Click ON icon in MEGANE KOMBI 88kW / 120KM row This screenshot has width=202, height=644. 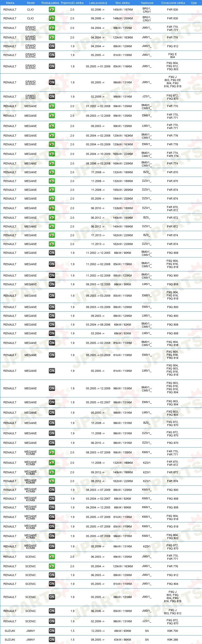point(52,490)
